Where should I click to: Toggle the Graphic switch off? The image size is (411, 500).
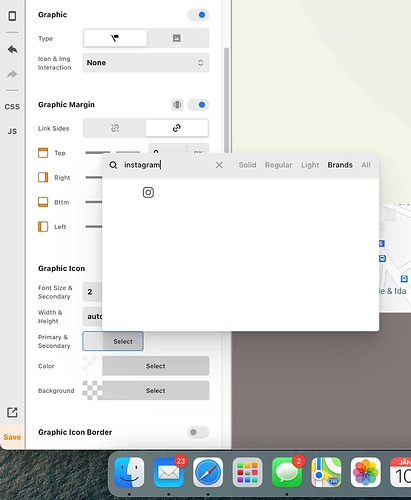tap(198, 15)
